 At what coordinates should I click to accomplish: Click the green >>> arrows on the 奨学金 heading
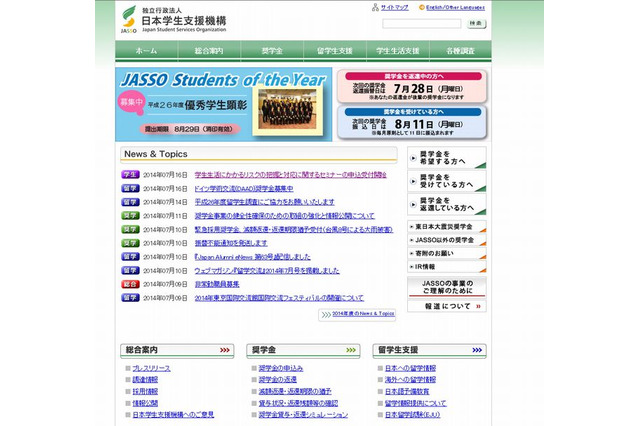coord(351,350)
